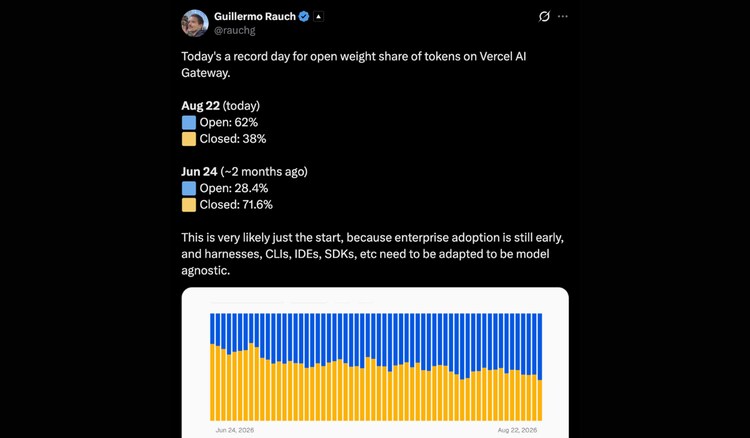Click the 'Aug 22' bold date text
Viewport: 750px width, 438px height.
pyautogui.click(x=200, y=106)
